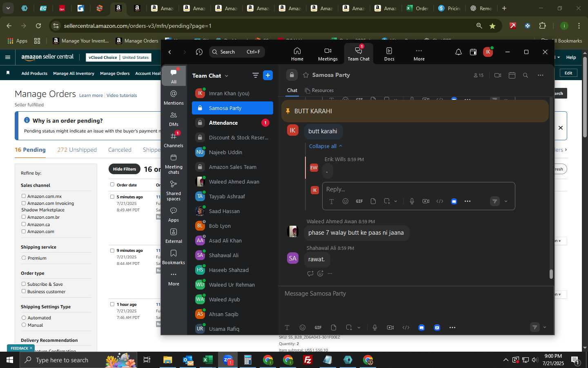
Task: Open emoji picker in the message composer
Action: [x=302, y=328]
